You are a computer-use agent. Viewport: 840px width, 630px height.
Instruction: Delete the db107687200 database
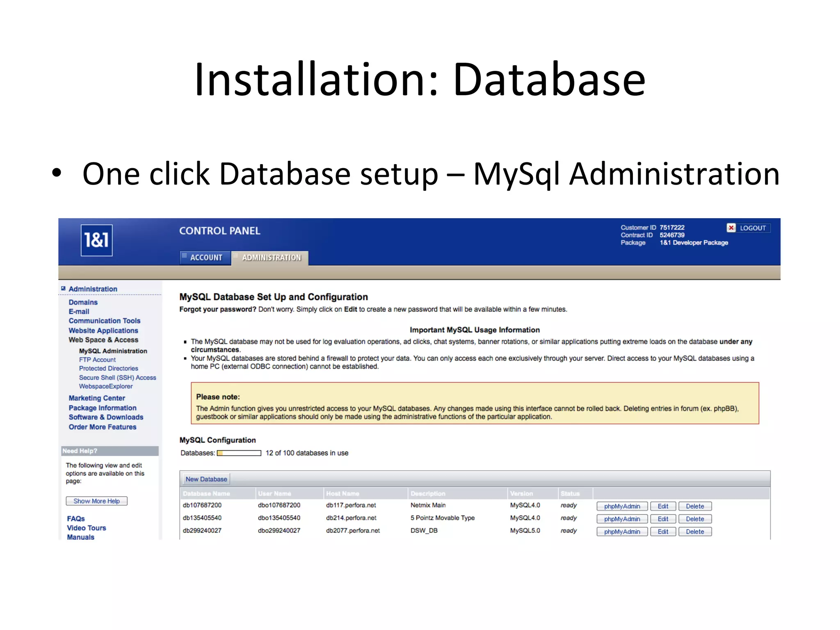[695, 507]
